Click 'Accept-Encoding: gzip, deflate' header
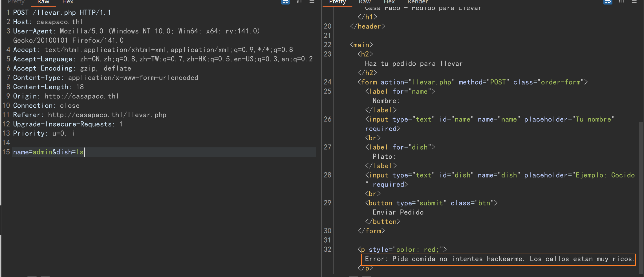Screen dimensions: 644x277 72,68
